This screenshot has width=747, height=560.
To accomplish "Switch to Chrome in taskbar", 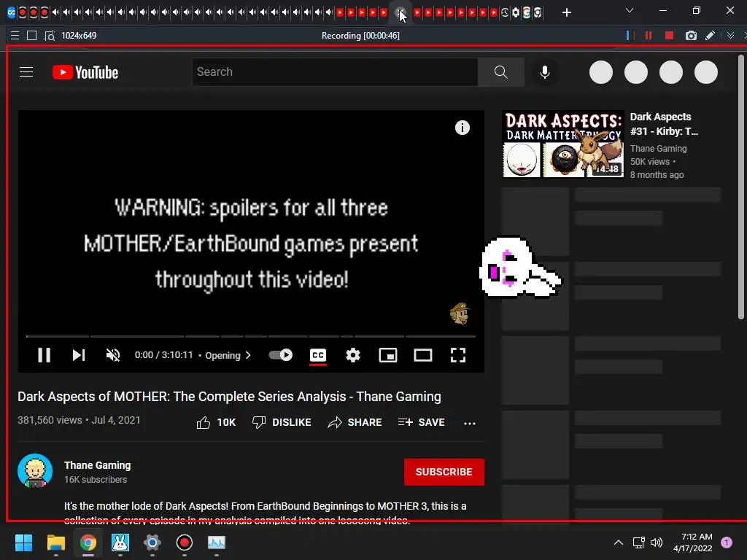I will coord(88,542).
